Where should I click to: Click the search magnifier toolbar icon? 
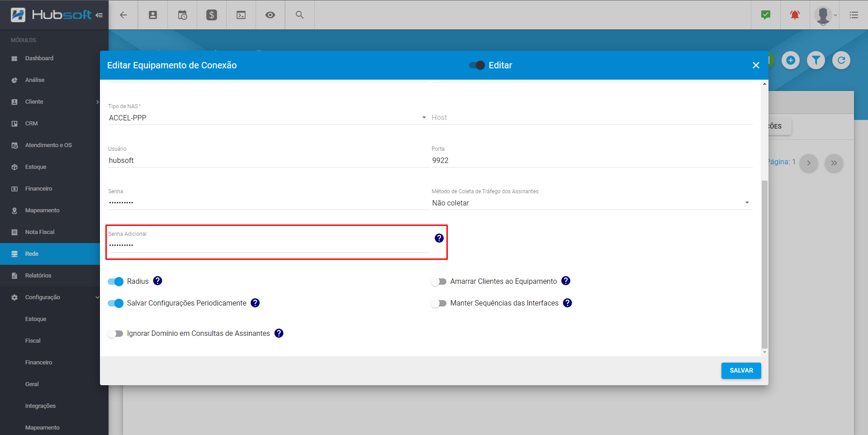[x=299, y=15]
